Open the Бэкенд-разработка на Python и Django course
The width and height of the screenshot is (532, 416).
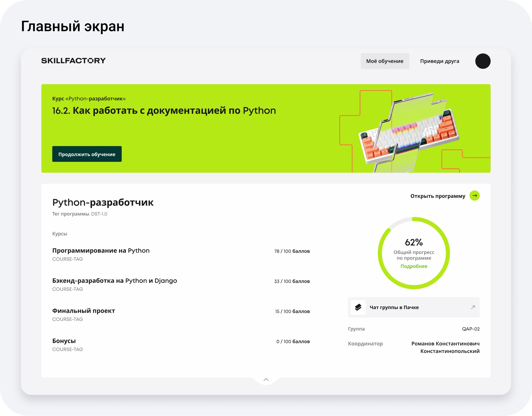[x=114, y=280]
